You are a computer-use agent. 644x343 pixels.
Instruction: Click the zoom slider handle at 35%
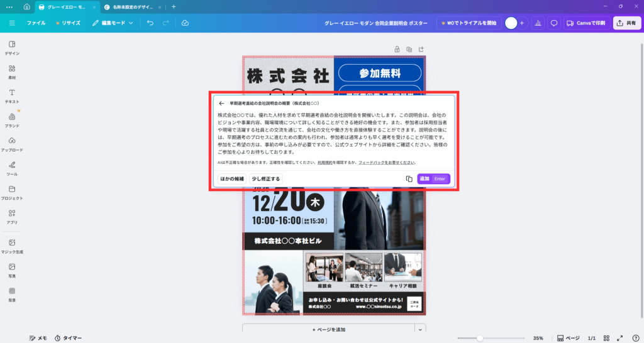tap(480, 338)
